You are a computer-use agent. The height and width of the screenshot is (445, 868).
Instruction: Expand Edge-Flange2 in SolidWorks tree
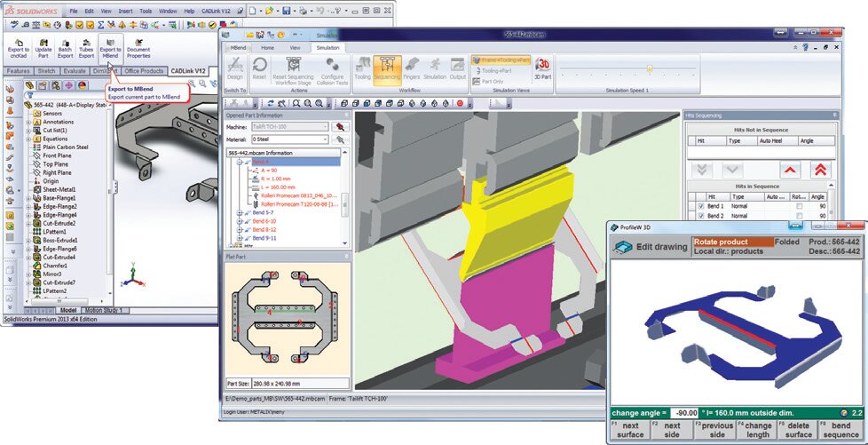tap(28, 206)
